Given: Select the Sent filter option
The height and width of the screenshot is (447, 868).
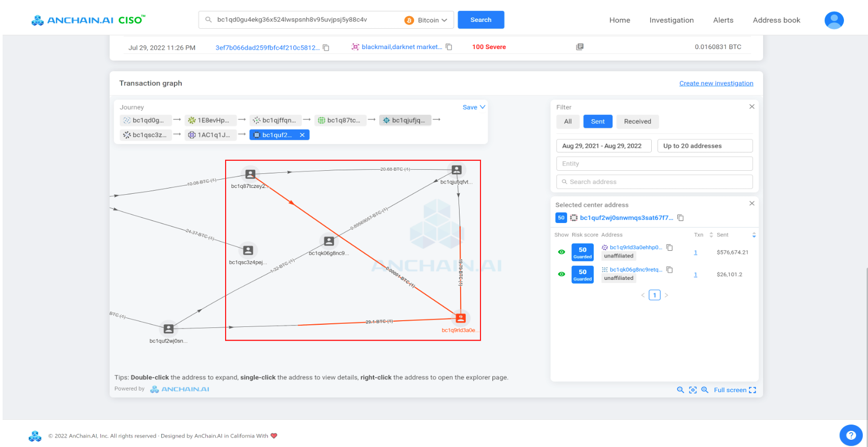Looking at the screenshot, I should (x=597, y=122).
